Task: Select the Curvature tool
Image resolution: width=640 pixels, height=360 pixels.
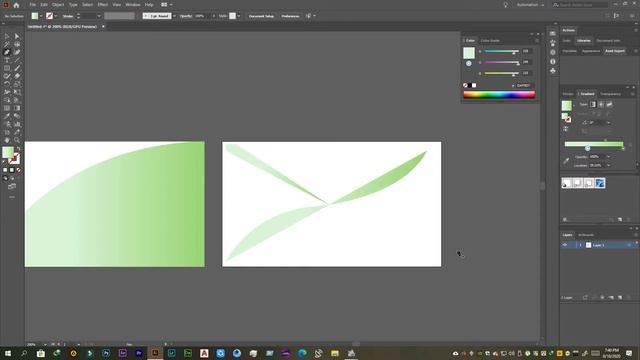Action: [x=17, y=52]
